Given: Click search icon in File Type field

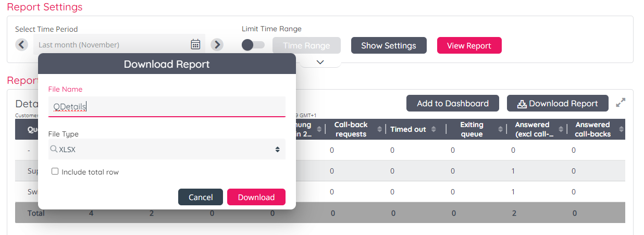Looking at the screenshot, I should coord(54,150).
